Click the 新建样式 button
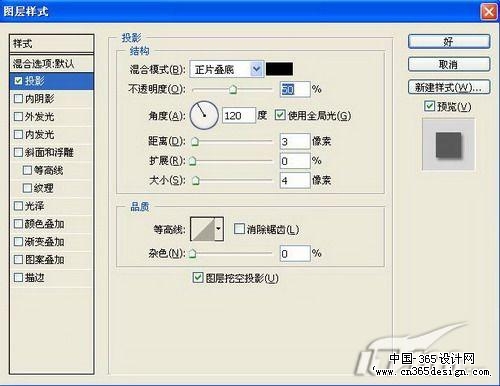This screenshot has width=500, height=386. click(x=449, y=87)
